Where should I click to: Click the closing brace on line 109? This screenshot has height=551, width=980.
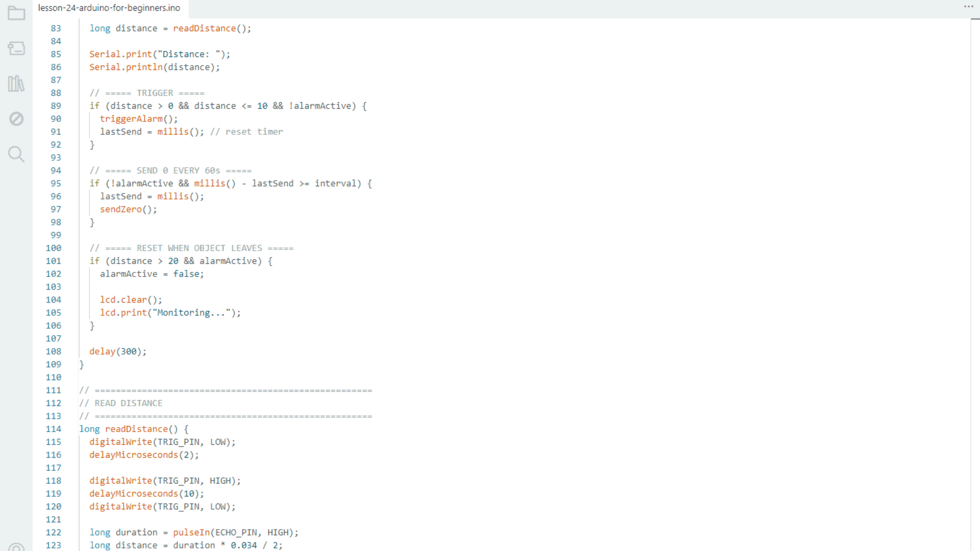(82, 365)
